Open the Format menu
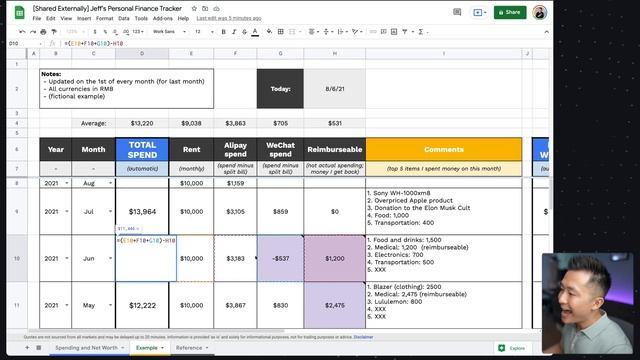640x360 pixels. 104,18
